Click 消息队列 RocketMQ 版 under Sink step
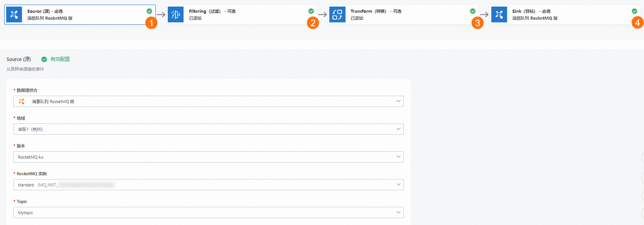Screen dimensions: 644x225 click(x=535, y=18)
